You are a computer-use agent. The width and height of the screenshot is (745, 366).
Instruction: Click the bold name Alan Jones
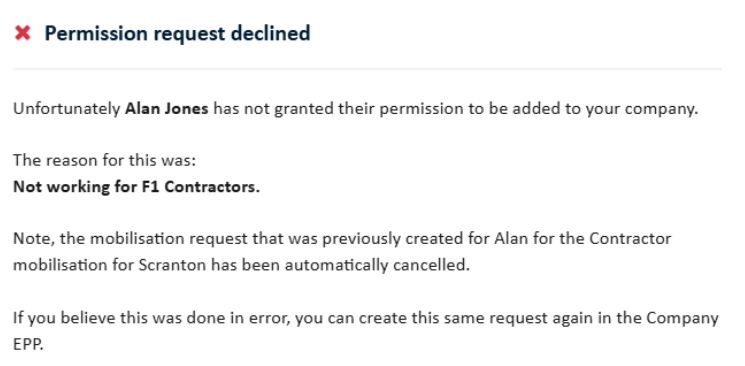click(x=166, y=109)
